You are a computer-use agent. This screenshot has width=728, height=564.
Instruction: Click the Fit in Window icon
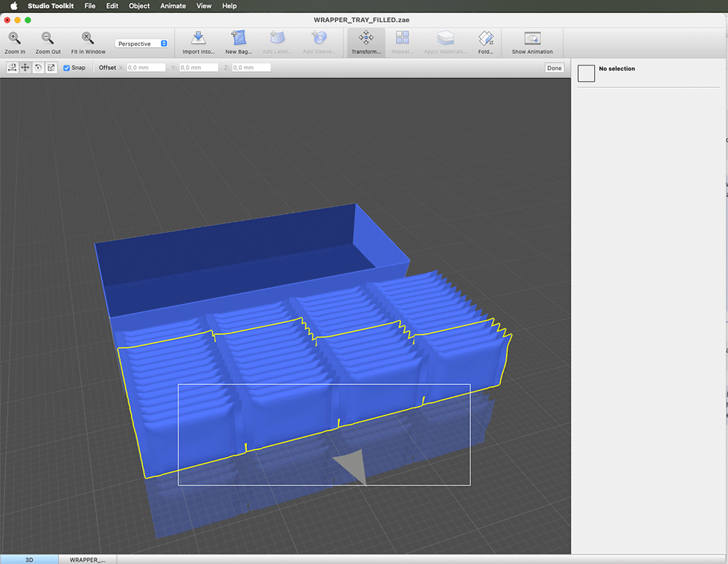88,39
